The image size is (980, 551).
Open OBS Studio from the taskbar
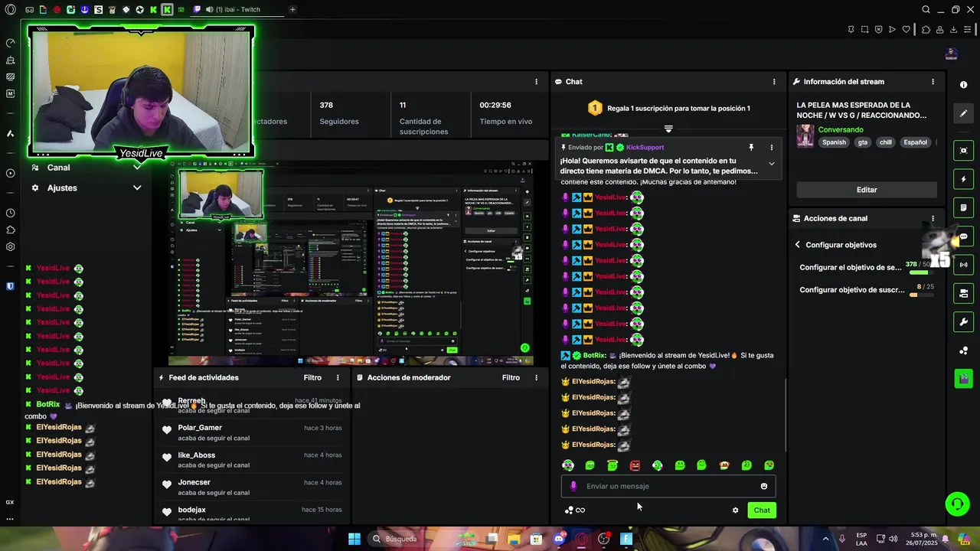[603, 539]
